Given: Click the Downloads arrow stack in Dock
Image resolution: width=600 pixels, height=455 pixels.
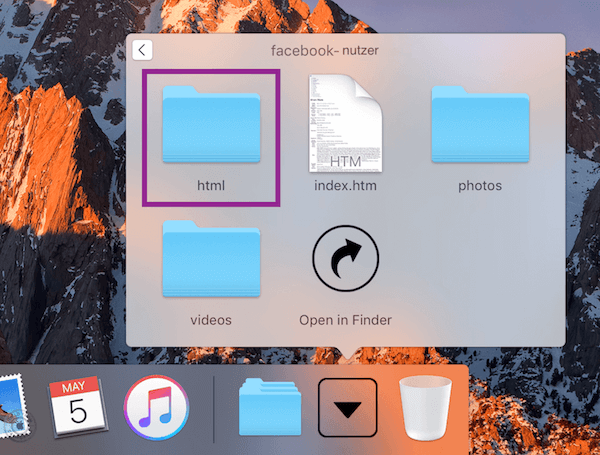Looking at the screenshot, I should pyautogui.click(x=347, y=408).
